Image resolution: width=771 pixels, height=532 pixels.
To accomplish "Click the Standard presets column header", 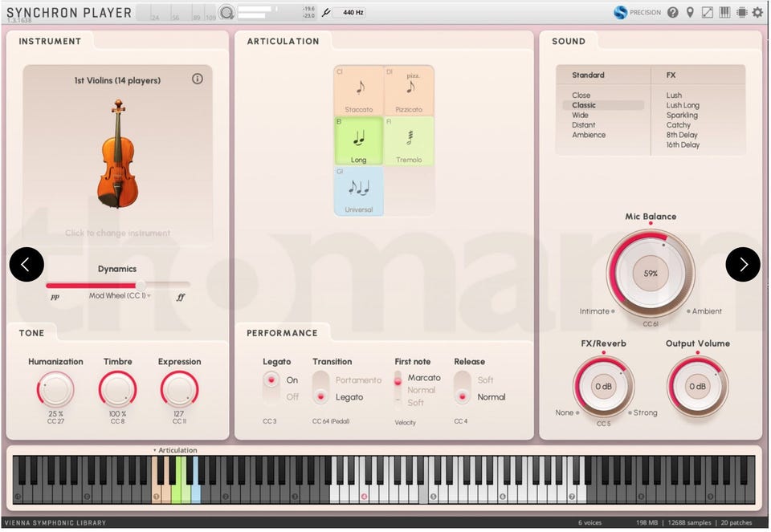I will click(x=588, y=75).
